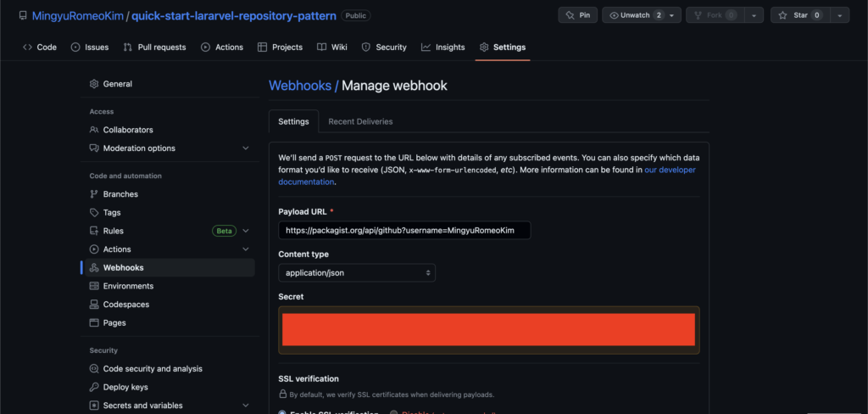Expand Moderation options chevron
Viewport: 868px width, 414px height.
point(246,148)
